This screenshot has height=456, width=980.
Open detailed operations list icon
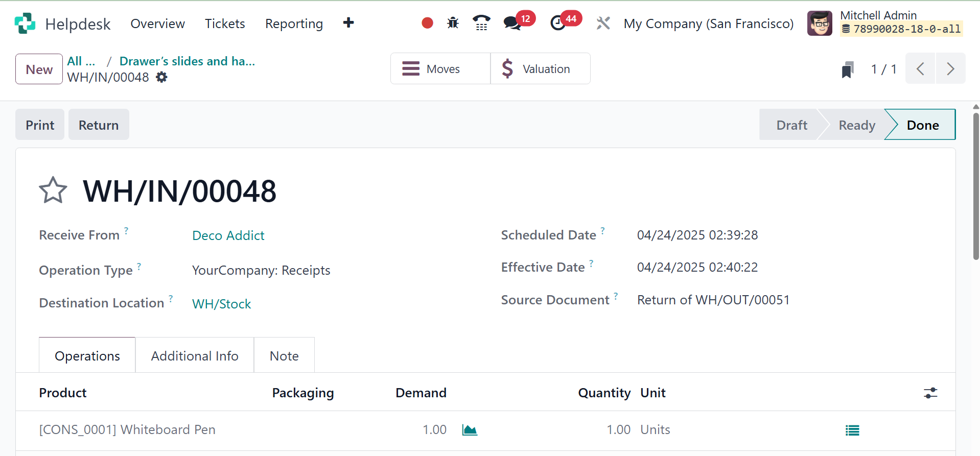coord(852,430)
